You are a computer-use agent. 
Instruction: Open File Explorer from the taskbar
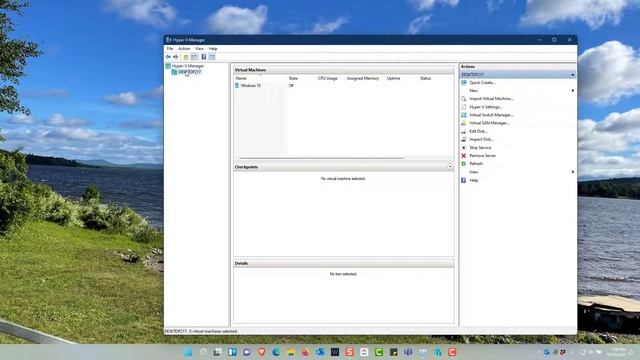tap(291, 352)
